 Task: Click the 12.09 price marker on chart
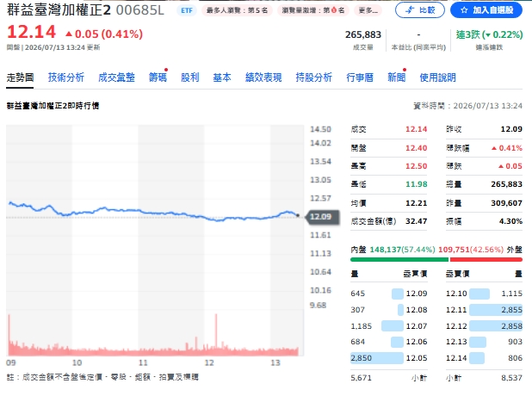pyautogui.click(x=322, y=217)
